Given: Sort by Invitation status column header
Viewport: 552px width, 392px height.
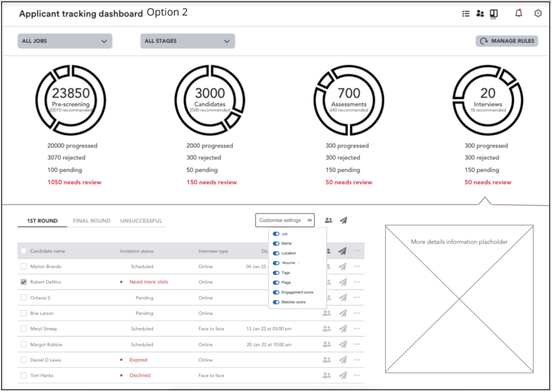Looking at the screenshot, I should (136, 251).
